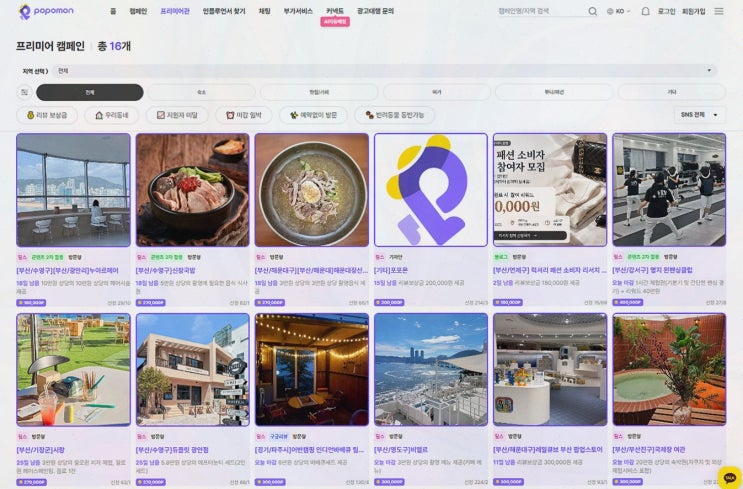This screenshot has width=743, height=489.
Task: Click the filter icon beside 전체 tab
Action: pyautogui.click(x=24, y=92)
